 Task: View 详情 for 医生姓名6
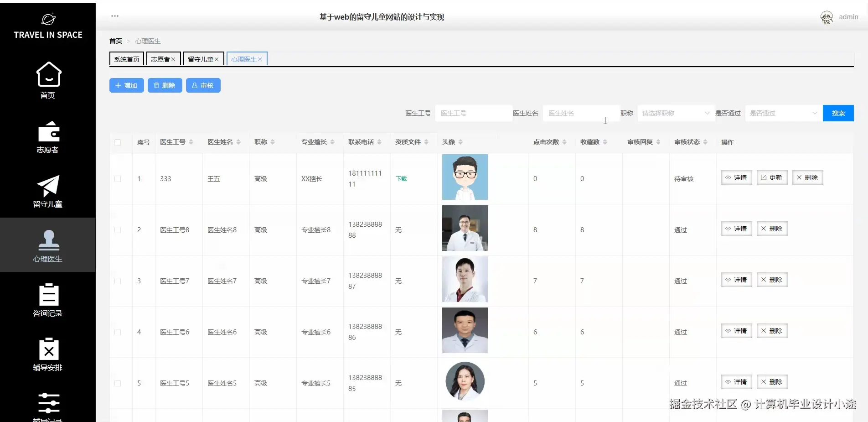[x=737, y=331]
